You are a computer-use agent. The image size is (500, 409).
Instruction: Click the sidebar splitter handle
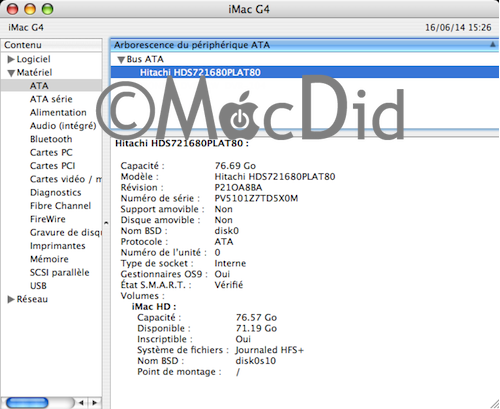[106, 223]
